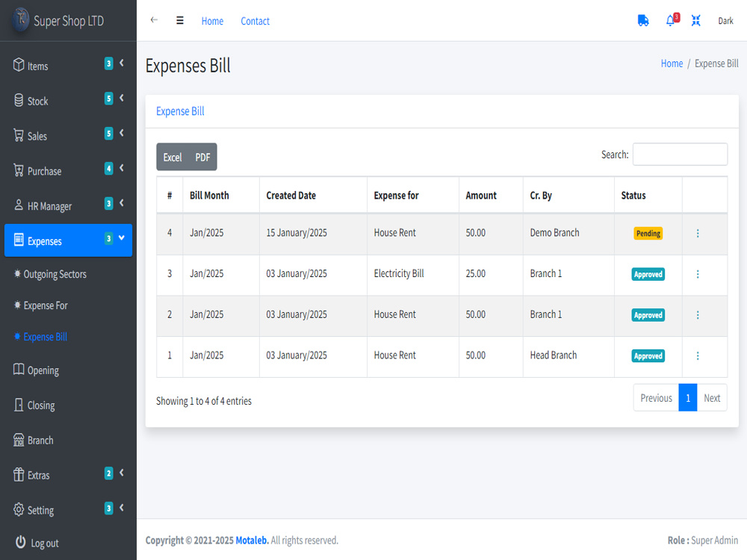Expand the Items menu chevron
Screen dimensions: 747x560
(122, 63)
